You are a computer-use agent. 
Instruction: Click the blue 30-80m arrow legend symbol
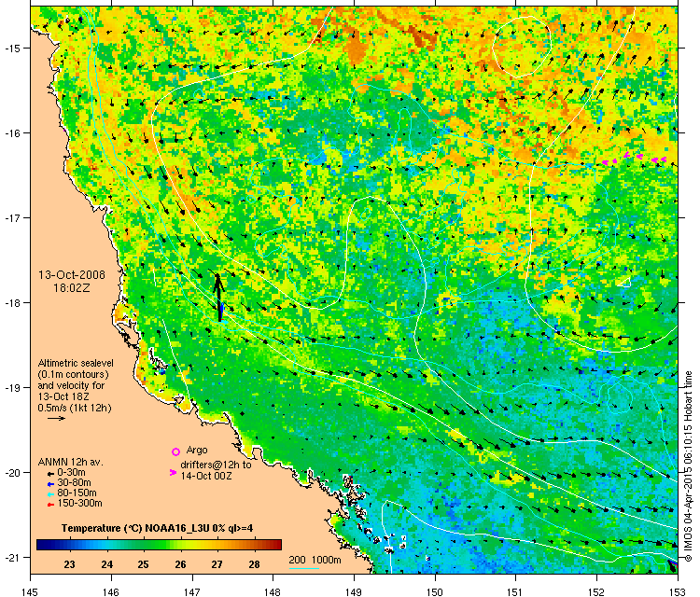click(50, 484)
